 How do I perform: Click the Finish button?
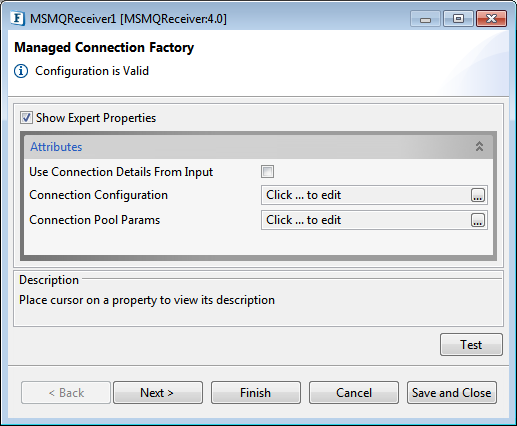pyautogui.click(x=256, y=393)
